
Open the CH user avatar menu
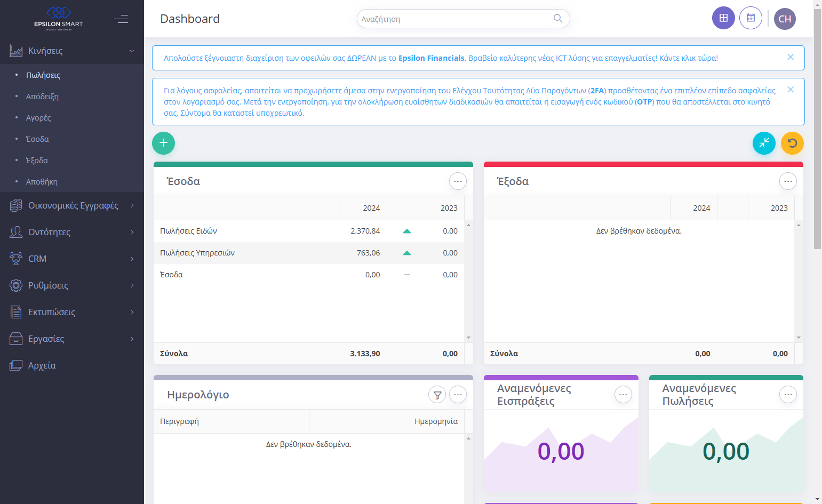[785, 19]
